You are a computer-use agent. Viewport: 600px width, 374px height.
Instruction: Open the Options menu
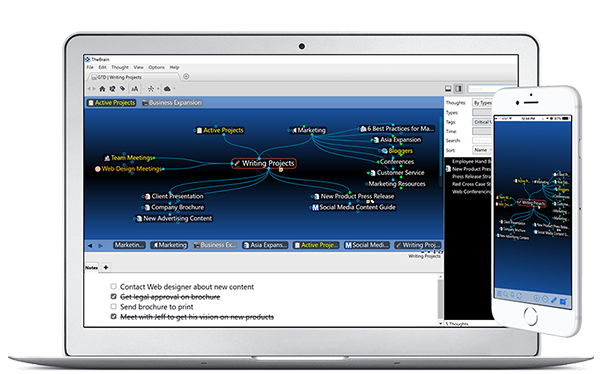pyautogui.click(x=157, y=67)
